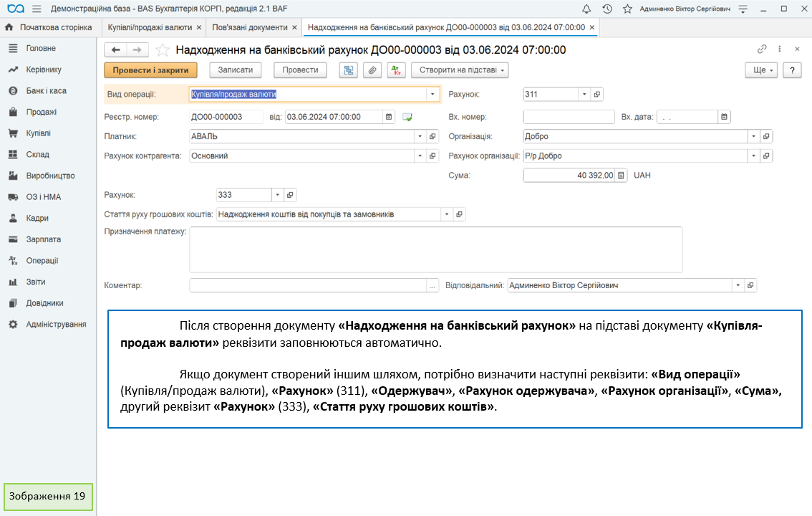The width and height of the screenshot is (812, 516).
Task: Expand Платник dropdown arrow
Action: [x=420, y=136]
